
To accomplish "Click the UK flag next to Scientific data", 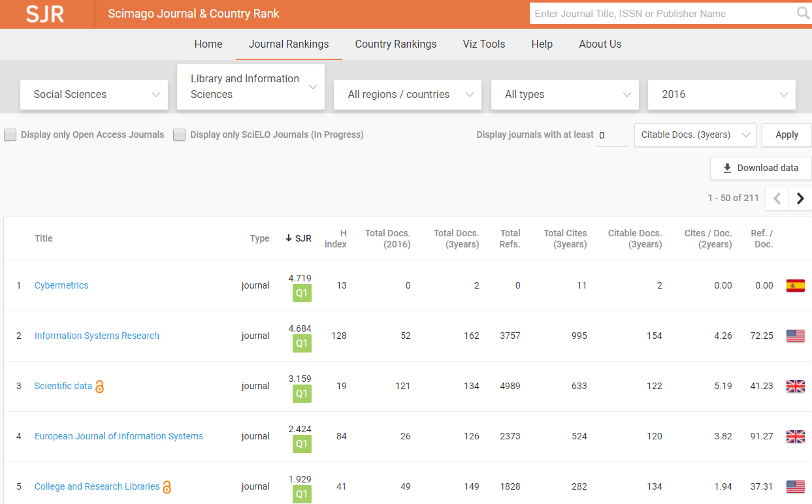I will (795, 386).
